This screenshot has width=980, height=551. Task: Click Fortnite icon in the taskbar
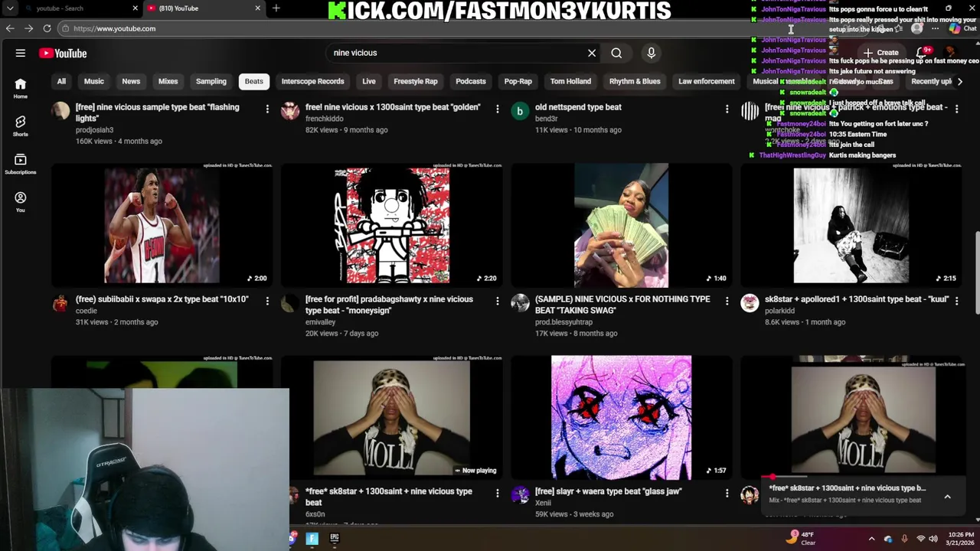(312, 539)
